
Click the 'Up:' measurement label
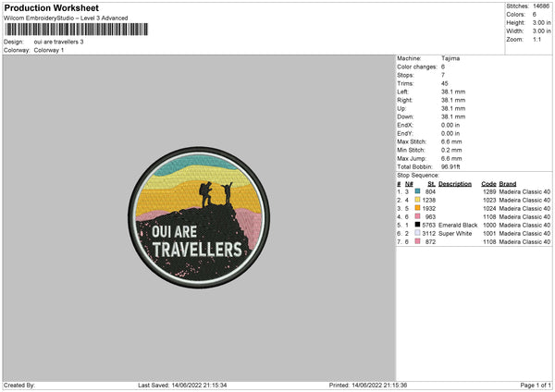coord(401,108)
